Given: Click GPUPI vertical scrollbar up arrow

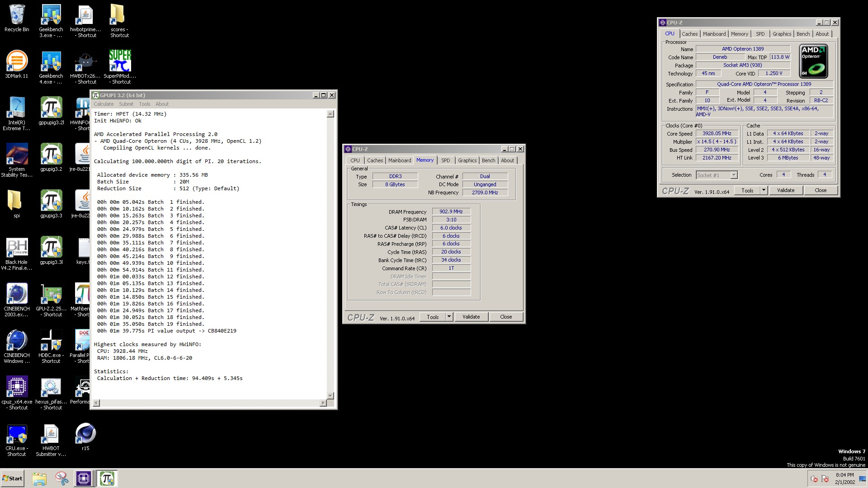Looking at the screenshot, I should 330,114.
